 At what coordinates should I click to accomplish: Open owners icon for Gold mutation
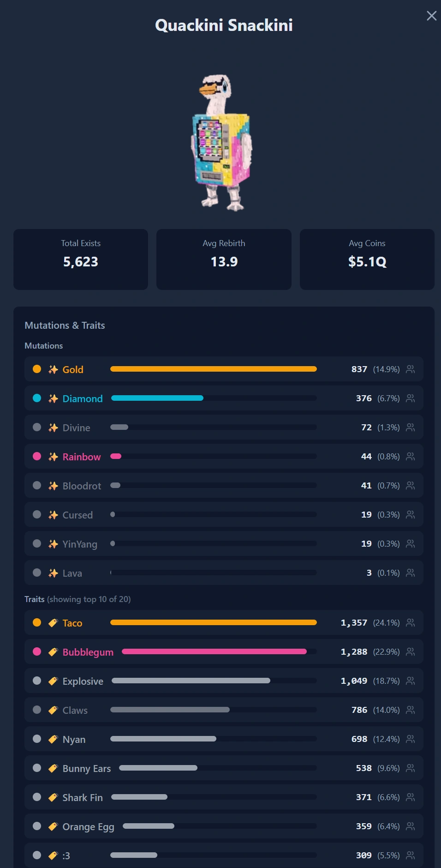tap(410, 369)
